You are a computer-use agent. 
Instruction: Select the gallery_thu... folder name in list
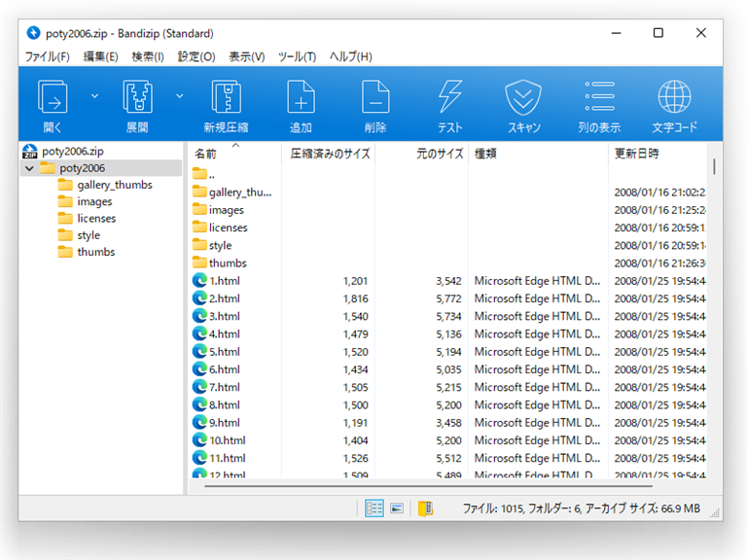(x=240, y=192)
